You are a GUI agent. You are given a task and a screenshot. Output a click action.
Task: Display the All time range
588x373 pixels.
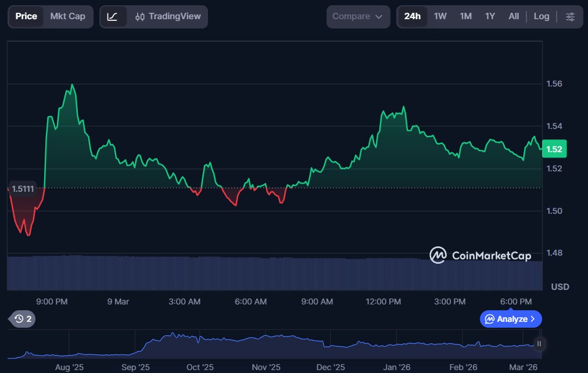514,16
